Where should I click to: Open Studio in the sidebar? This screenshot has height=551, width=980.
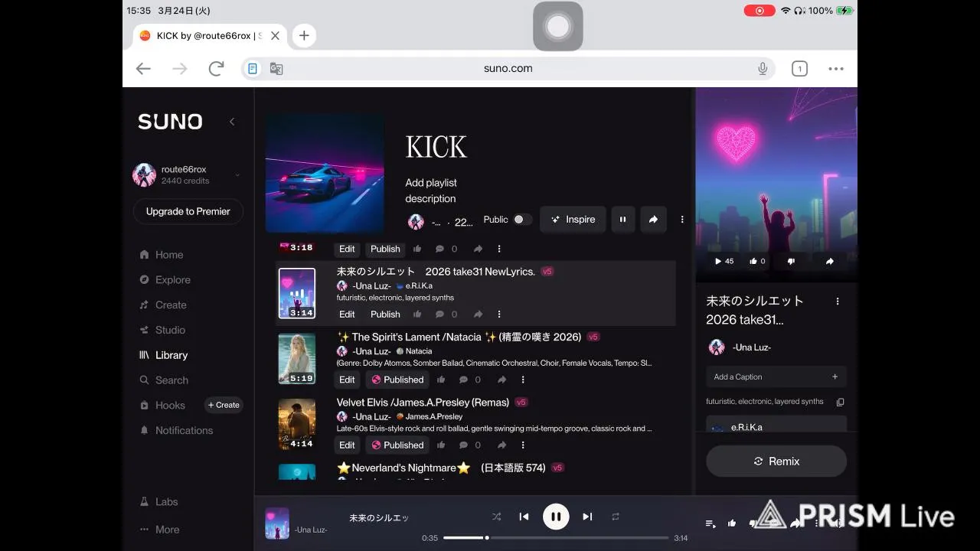coord(162,330)
